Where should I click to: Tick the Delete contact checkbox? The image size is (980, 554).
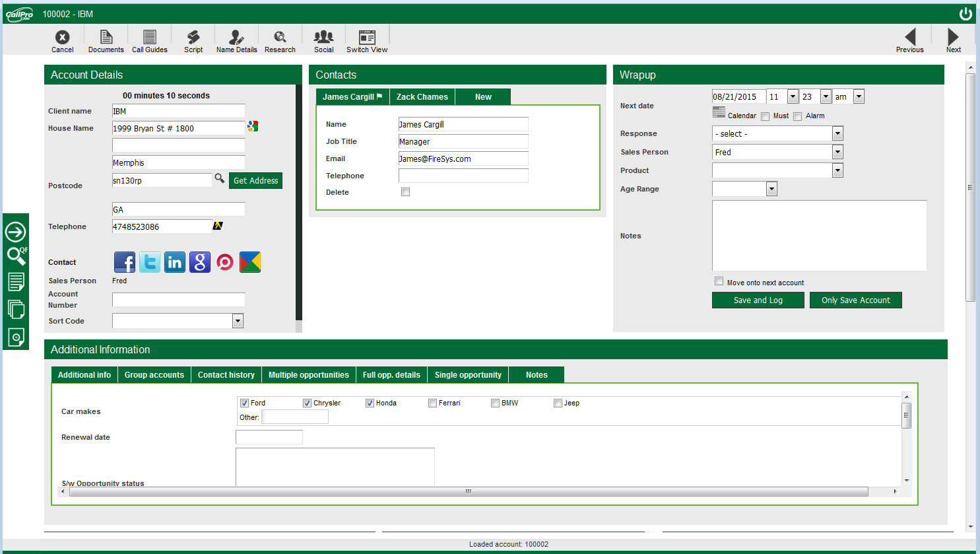(405, 192)
